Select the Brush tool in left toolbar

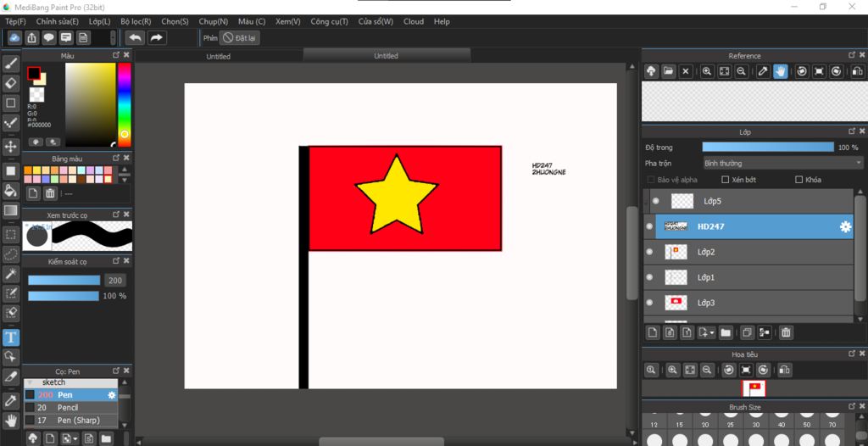click(x=10, y=64)
